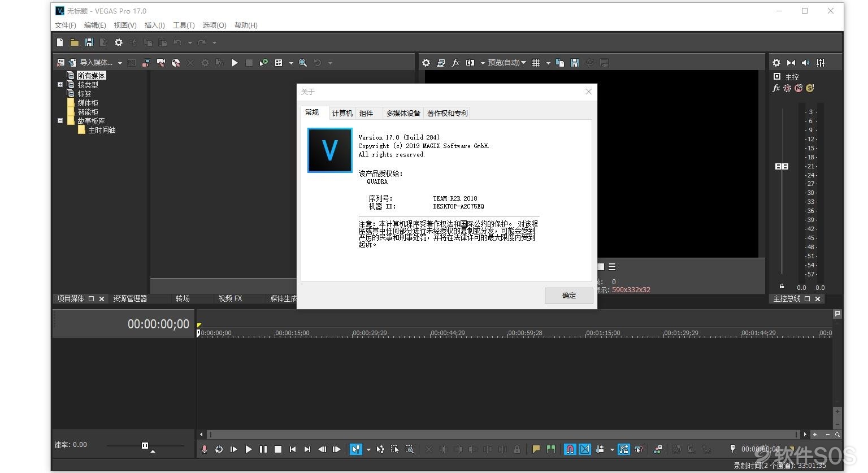Save preview snapshot to file
Image resolution: width=868 pixels, height=473 pixels.
[x=575, y=63]
